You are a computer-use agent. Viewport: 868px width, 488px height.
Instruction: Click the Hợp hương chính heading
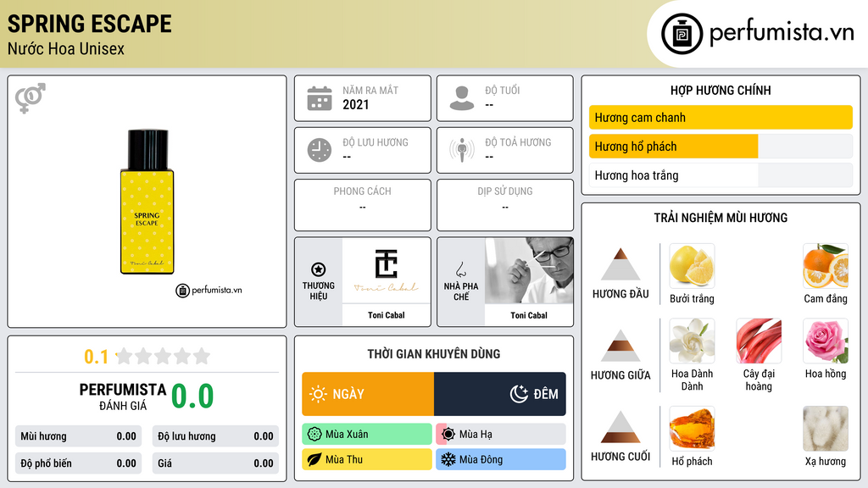pyautogui.click(x=721, y=90)
